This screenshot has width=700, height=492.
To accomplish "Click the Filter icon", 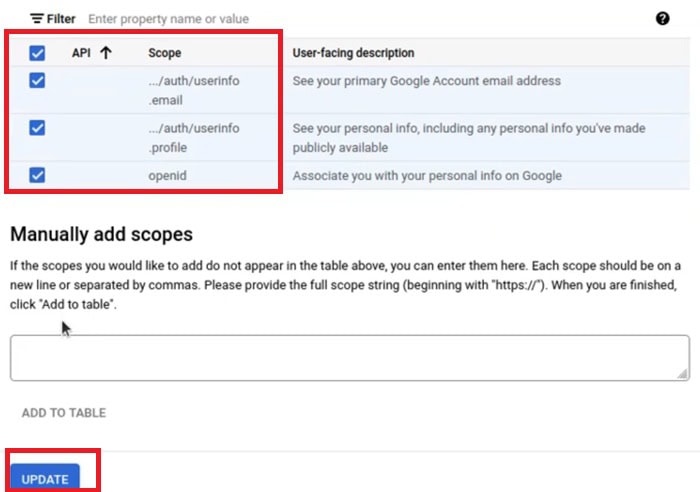I will tap(37, 19).
